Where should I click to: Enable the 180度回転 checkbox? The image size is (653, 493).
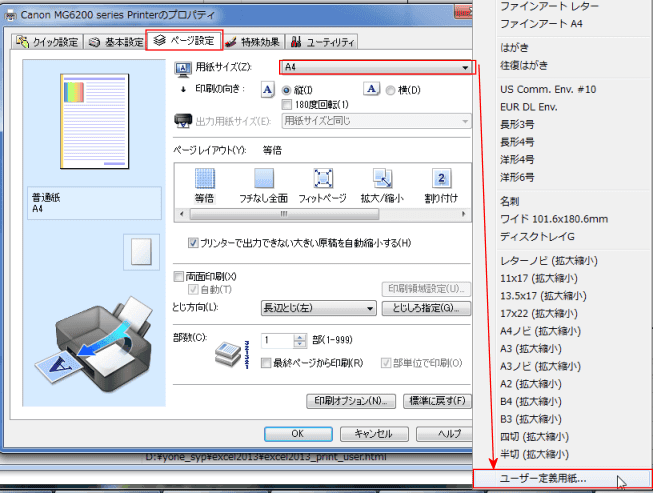[287, 104]
